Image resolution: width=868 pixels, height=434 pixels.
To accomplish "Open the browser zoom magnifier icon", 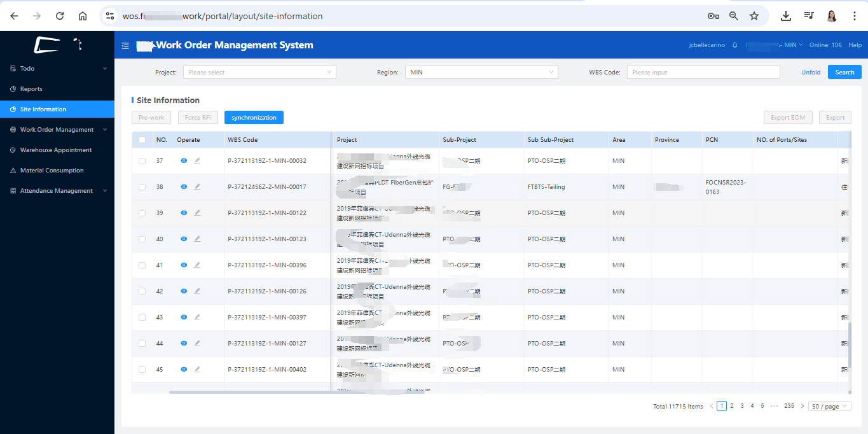I will pos(734,16).
